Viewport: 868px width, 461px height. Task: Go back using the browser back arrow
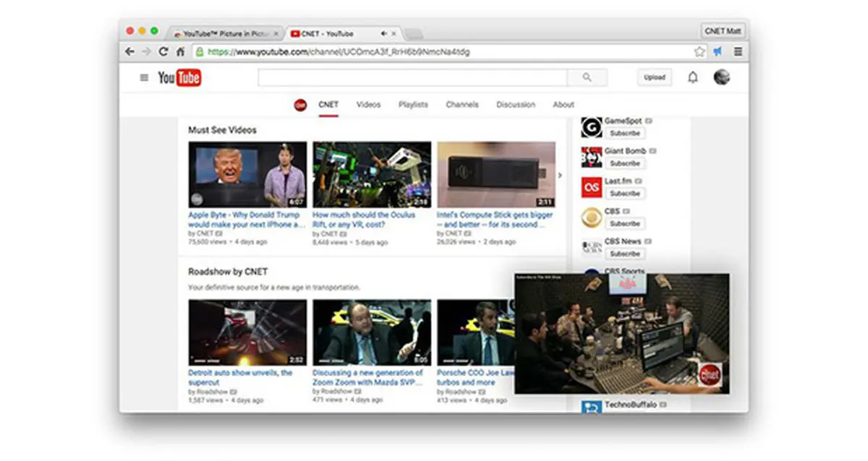pos(130,52)
